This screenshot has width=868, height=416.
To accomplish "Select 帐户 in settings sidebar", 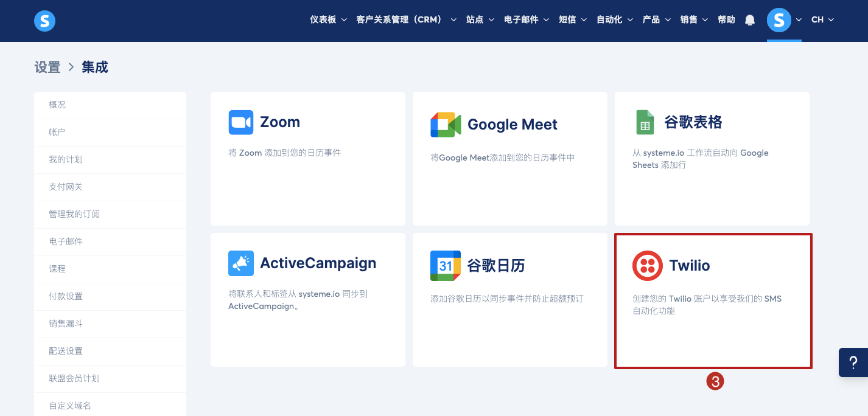I will click(110, 133).
